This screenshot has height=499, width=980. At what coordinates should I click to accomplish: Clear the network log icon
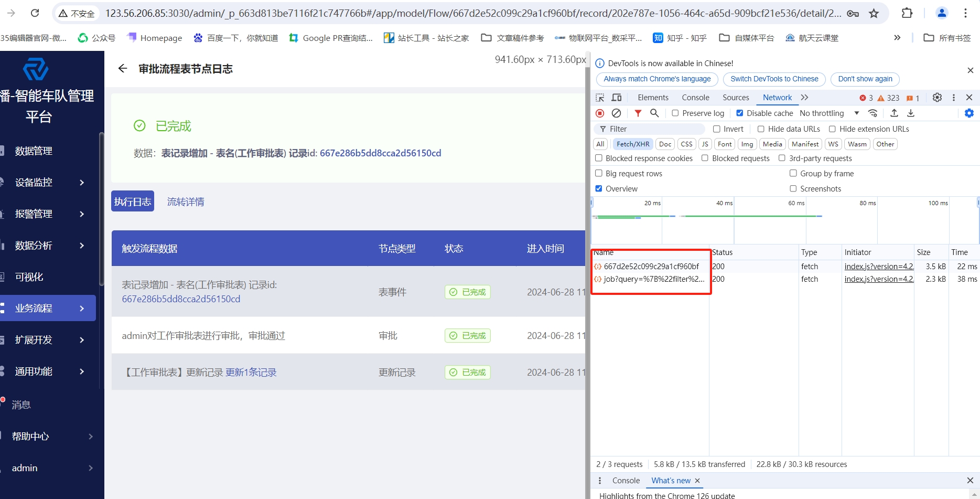tap(617, 113)
